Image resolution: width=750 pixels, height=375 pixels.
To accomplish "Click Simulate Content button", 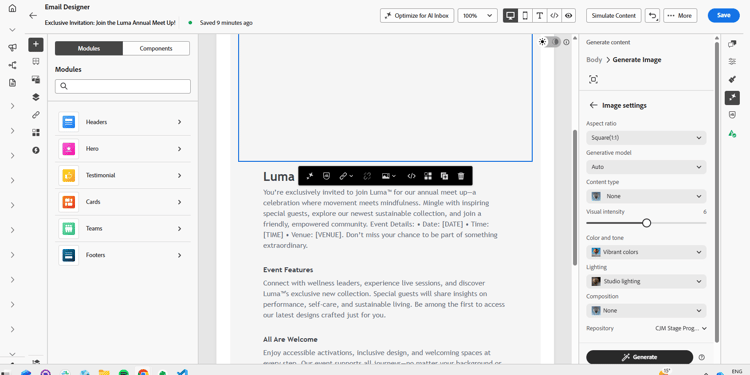I will click(x=614, y=15).
